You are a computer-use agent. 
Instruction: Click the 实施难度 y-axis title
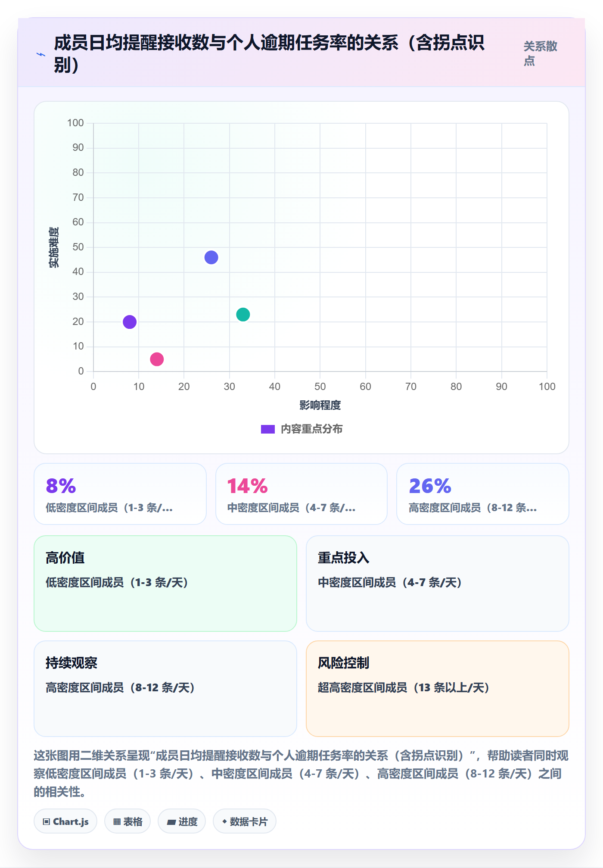click(x=54, y=247)
